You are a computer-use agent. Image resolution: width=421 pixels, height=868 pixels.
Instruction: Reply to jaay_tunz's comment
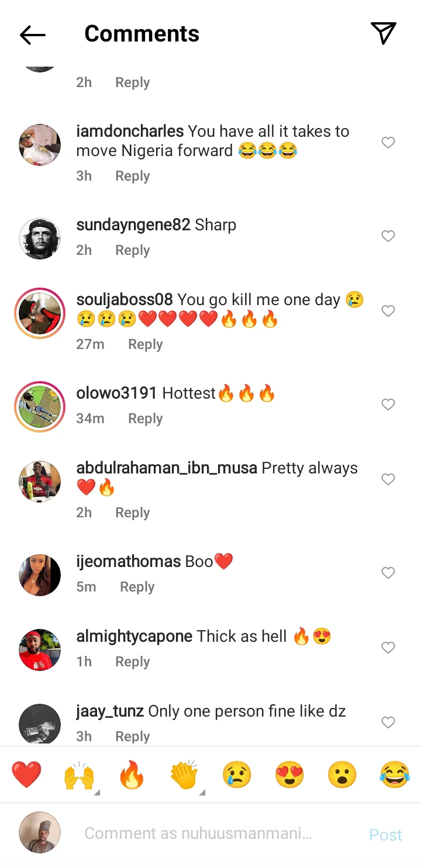click(132, 736)
